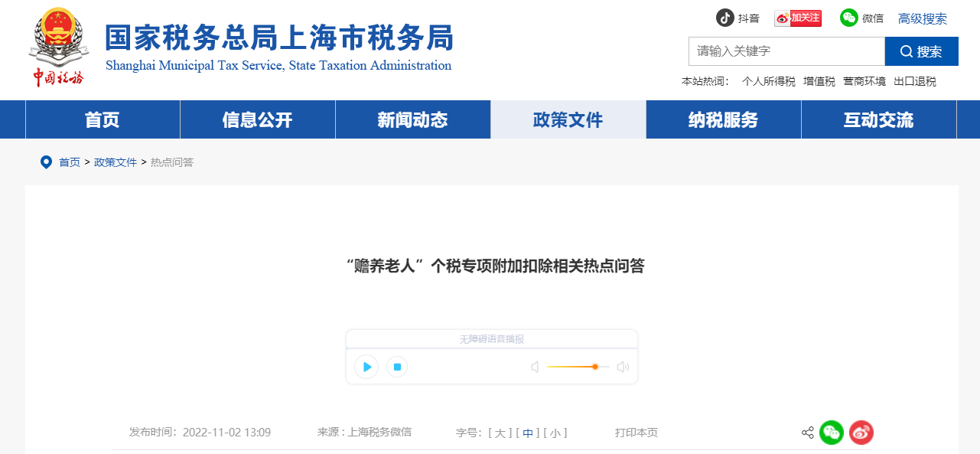Click the 请输入关键字 search input field
Viewport: 980px width, 454px height.
click(786, 51)
